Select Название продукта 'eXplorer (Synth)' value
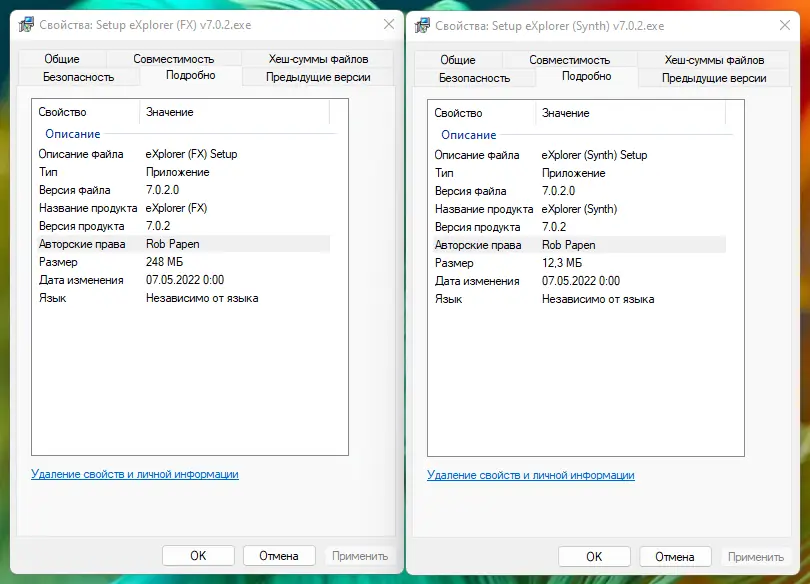Image resolution: width=810 pixels, height=584 pixels. [x=579, y=209]
